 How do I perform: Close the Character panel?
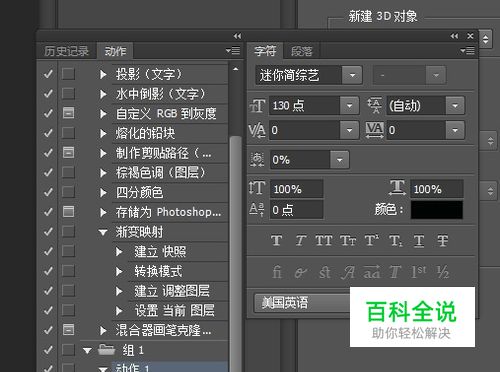470,36
